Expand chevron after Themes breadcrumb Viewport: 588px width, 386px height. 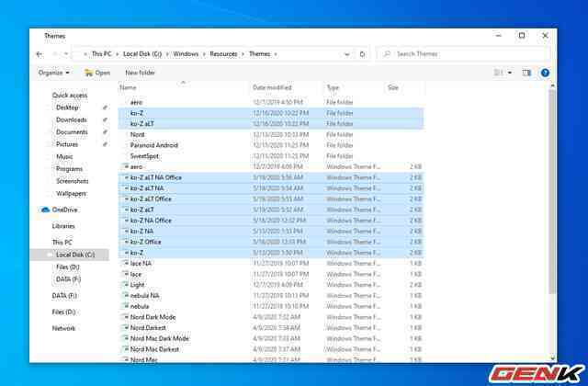(x=276, y=54)
